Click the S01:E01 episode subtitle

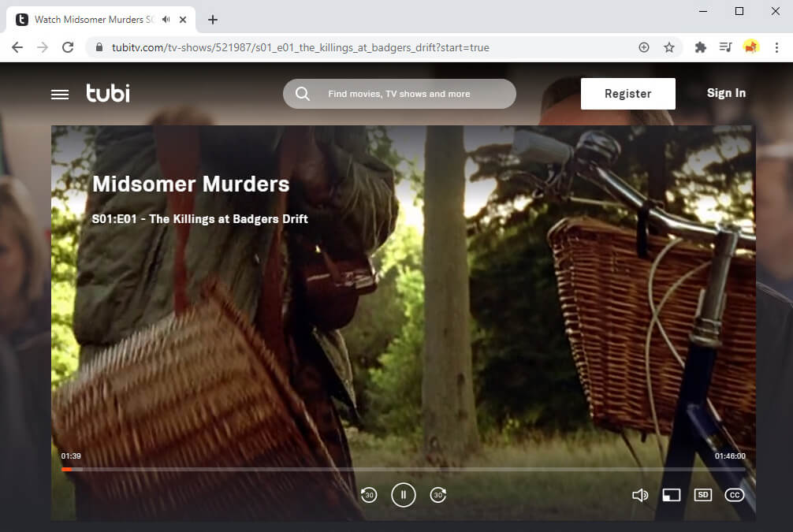pos(199,219)
